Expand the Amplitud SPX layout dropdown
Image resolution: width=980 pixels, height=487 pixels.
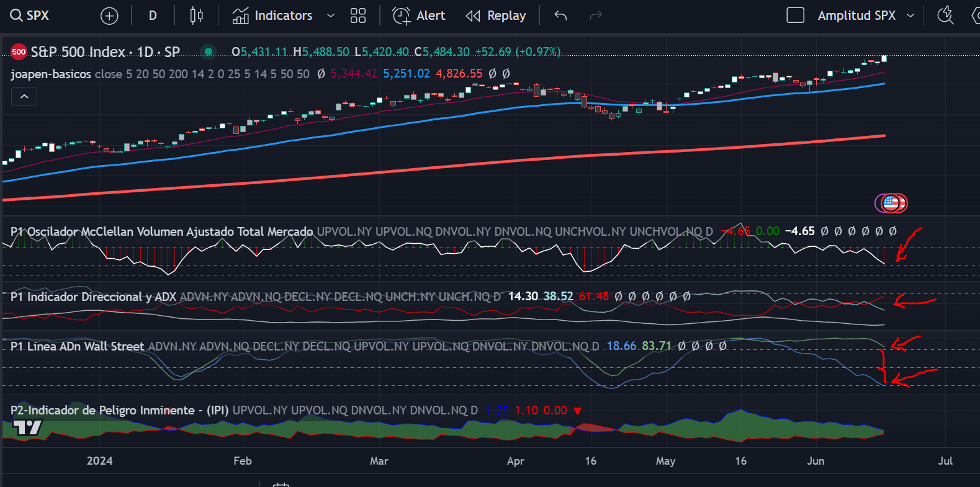click(x=910, y=16)
